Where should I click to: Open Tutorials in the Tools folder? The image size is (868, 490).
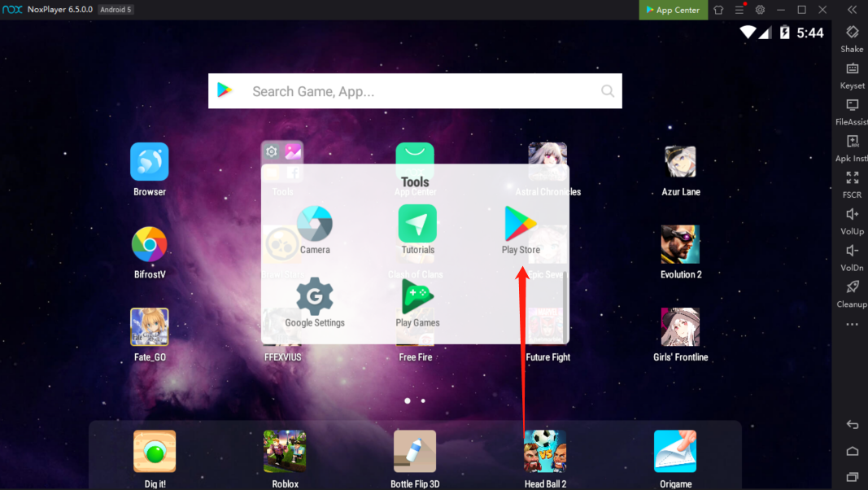(x=417, y=224)
